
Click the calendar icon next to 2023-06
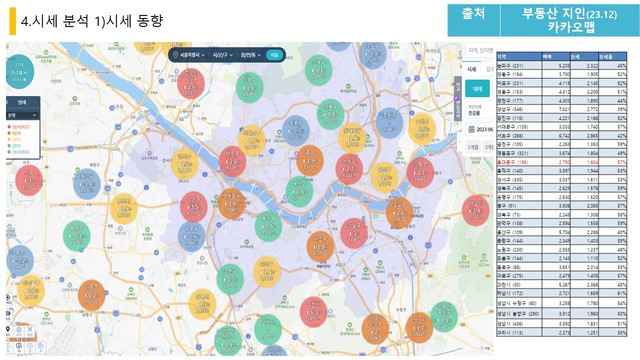pyautogui.click(x=471, y=129)
